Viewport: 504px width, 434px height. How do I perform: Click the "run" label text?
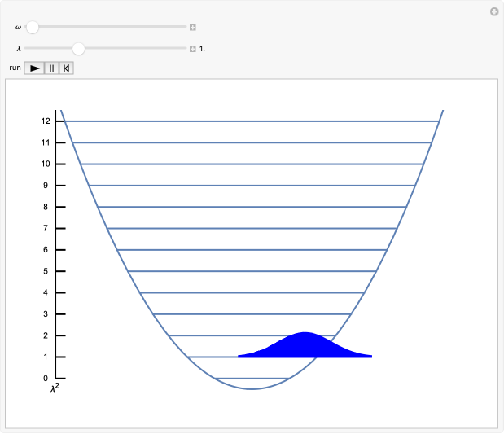tap(15, 68)
